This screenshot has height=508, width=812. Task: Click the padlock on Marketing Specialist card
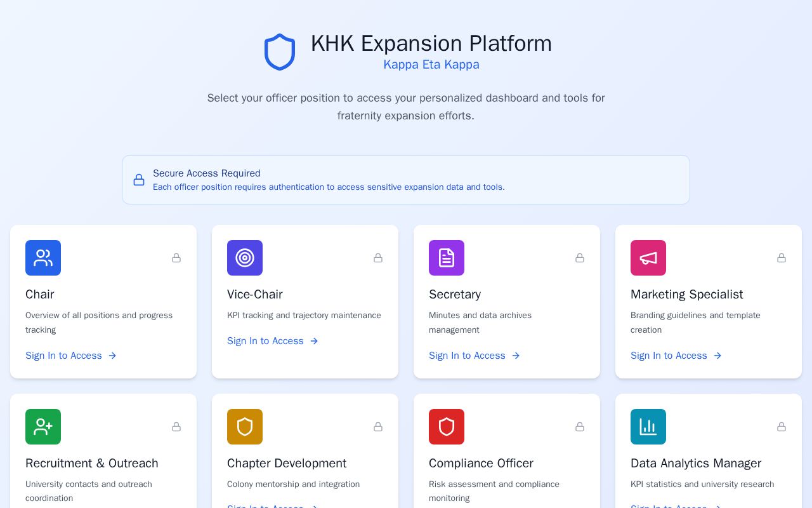(x=782, y=258)
